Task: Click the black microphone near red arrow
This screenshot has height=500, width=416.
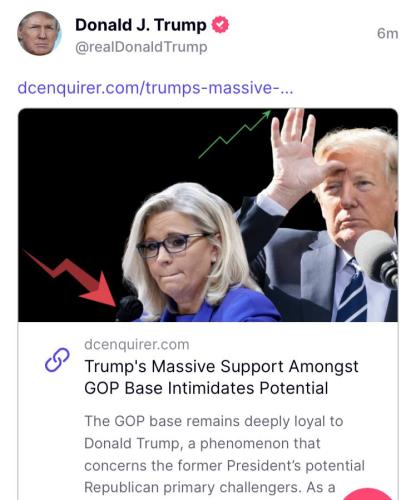Action: click(x=129, y=308)
